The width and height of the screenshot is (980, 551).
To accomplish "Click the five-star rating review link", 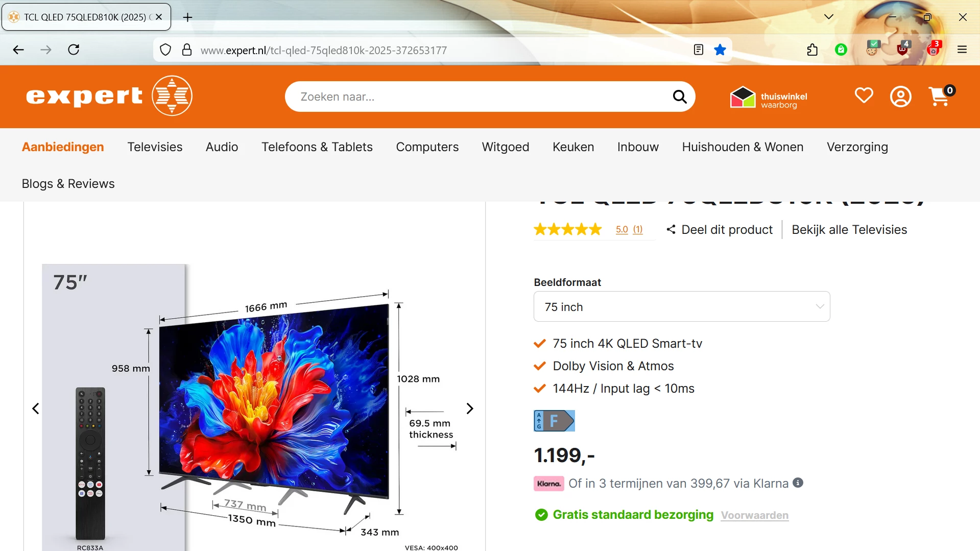I will [x=629, y=229].
